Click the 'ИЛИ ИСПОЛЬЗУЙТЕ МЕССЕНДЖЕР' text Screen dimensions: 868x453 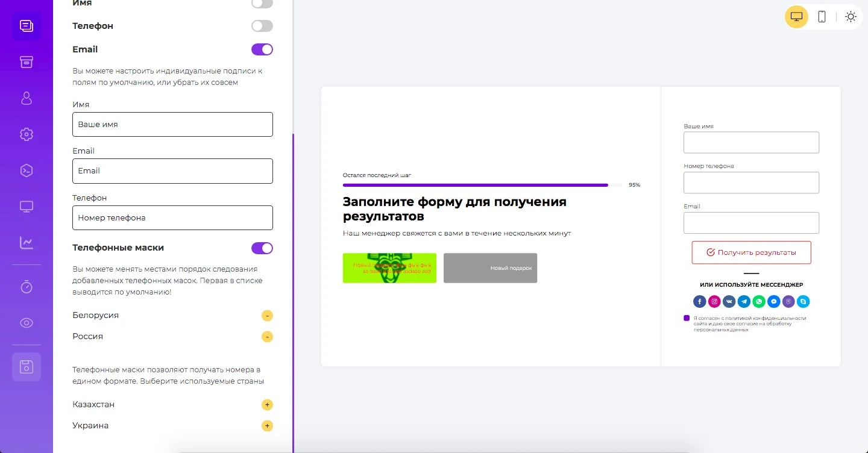pyautogui.click(x=751, y=285)
